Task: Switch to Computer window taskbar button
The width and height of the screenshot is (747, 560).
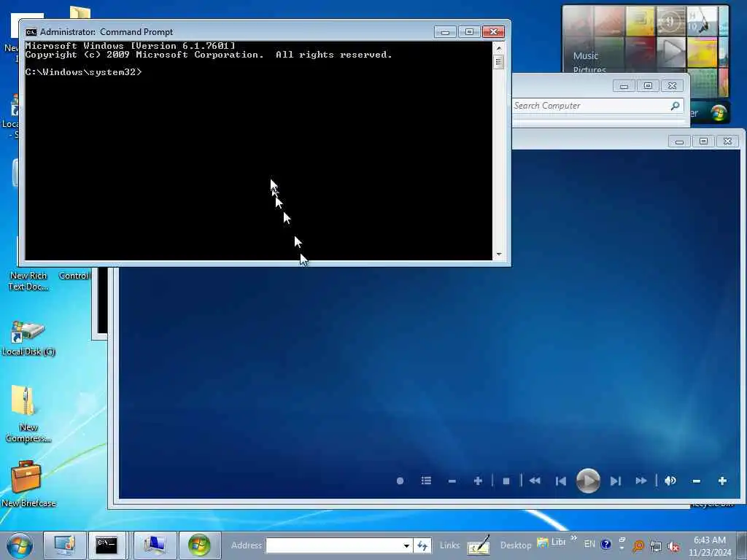Action: pyautogui.click(x=155, y=545)
